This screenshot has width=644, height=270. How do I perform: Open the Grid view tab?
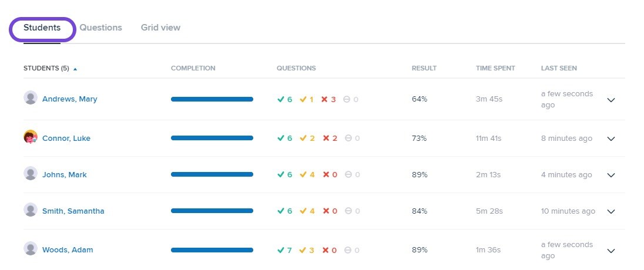(160, 28)
